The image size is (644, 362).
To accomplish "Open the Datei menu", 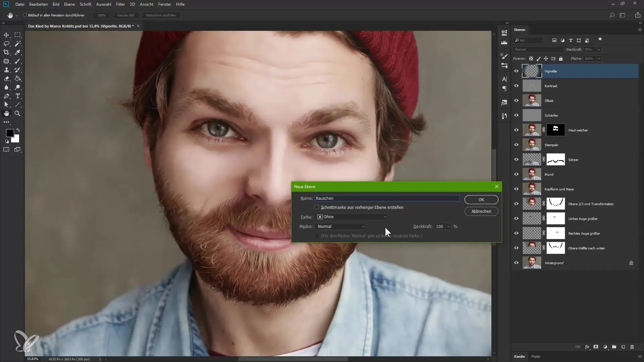I will click(x=20, y=4).
